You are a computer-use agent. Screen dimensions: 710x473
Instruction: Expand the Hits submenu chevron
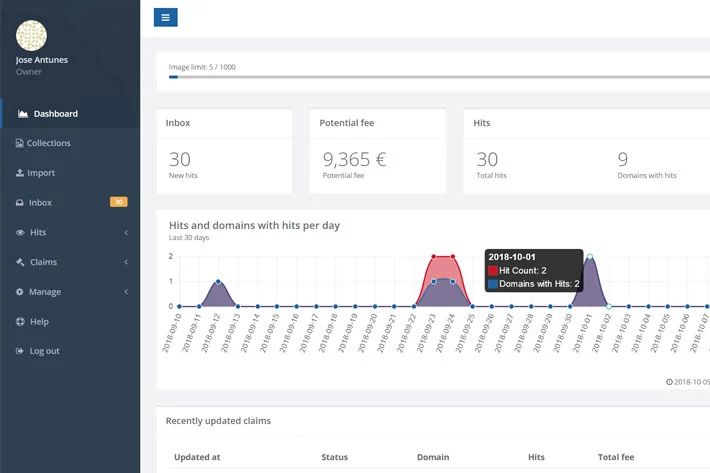tap(126, 232)
